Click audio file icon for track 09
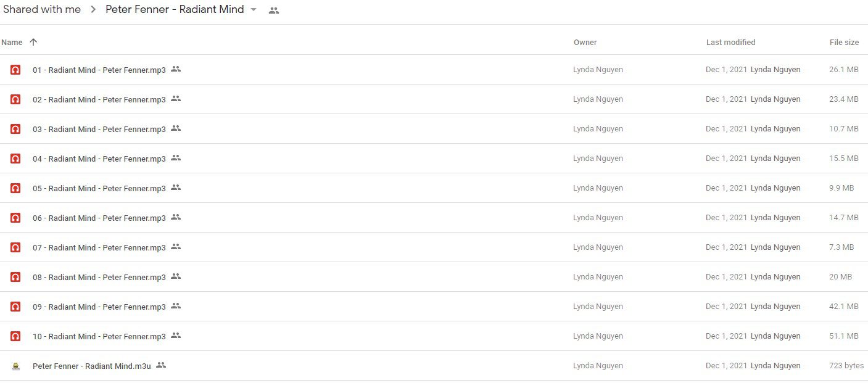 point(15,307)
